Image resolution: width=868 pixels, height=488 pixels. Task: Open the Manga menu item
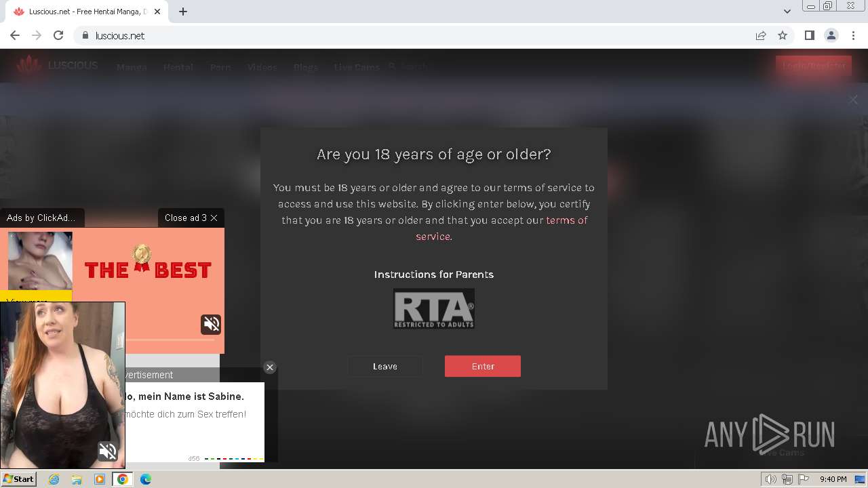click(x=132, y=67)
